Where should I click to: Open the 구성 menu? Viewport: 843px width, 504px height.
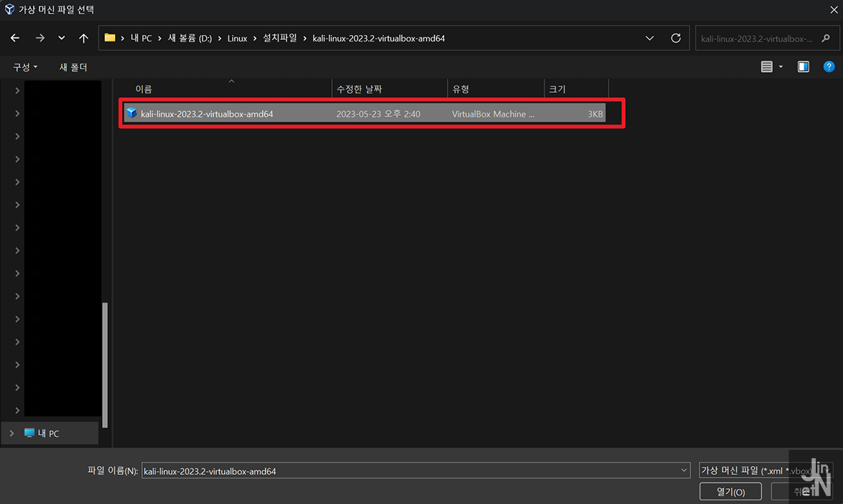[x=25, y=67]
